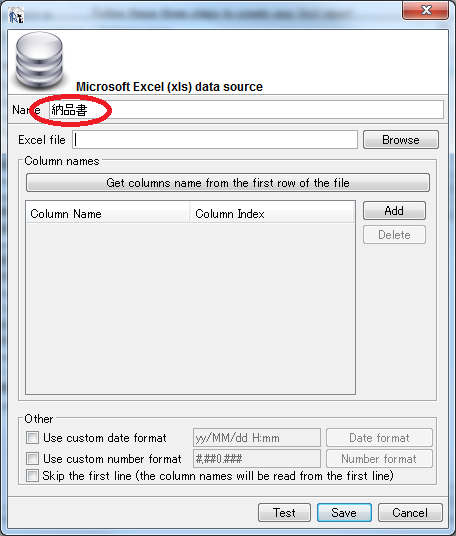The height and width of the screenshot is (536, 456).
Task: Check Skip the first line option
Action: tap(32, 475)
